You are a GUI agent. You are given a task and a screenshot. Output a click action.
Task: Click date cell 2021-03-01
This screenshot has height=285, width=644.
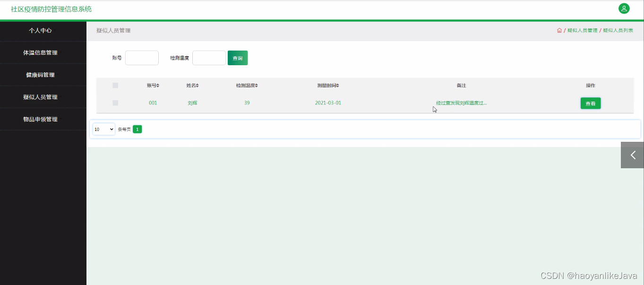pos(328,103)
